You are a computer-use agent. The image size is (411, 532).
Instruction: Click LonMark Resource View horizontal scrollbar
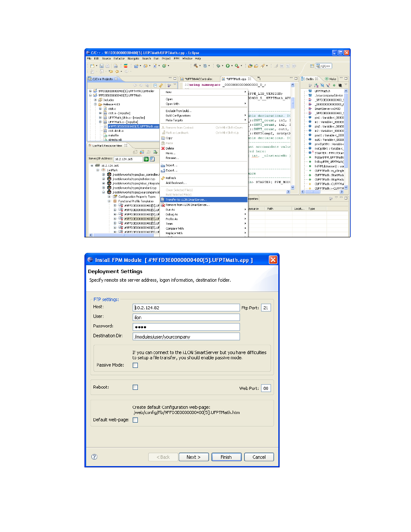tap(124, 235)
